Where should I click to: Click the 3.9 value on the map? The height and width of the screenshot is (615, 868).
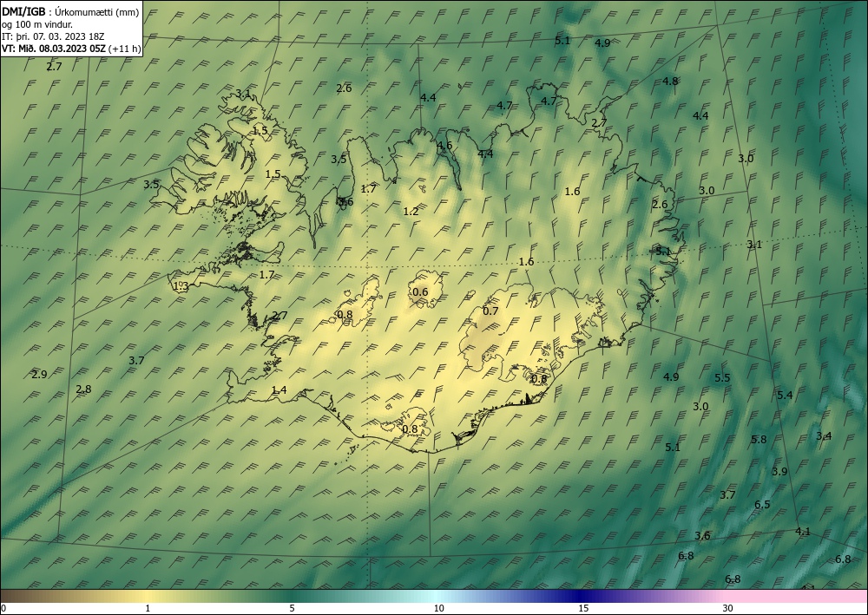pos(779,472)
